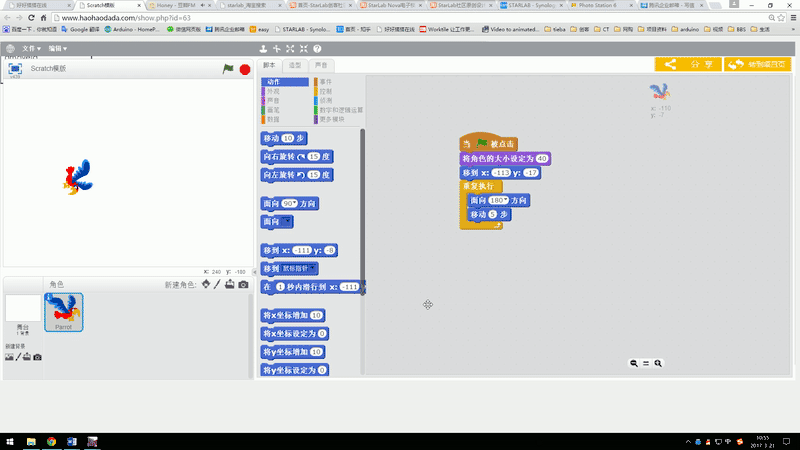The width and height of the screenshot is (800, 450).
Task: Take new sprite photo with camera
Action: [243, 284]
